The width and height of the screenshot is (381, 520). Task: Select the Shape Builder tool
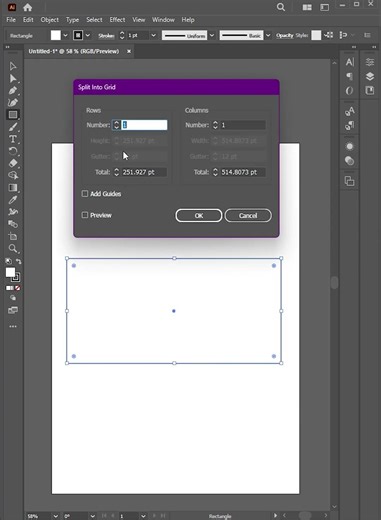tap(13, 175)
